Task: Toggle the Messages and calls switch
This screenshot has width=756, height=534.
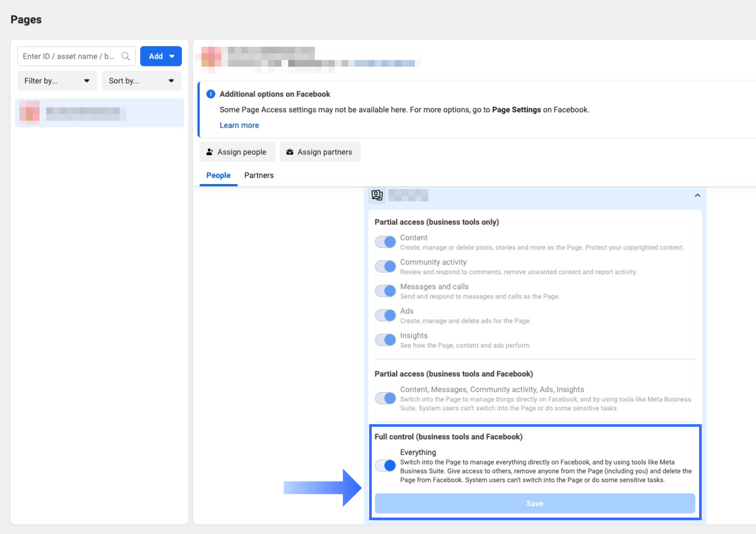Action: click(385, 291)
